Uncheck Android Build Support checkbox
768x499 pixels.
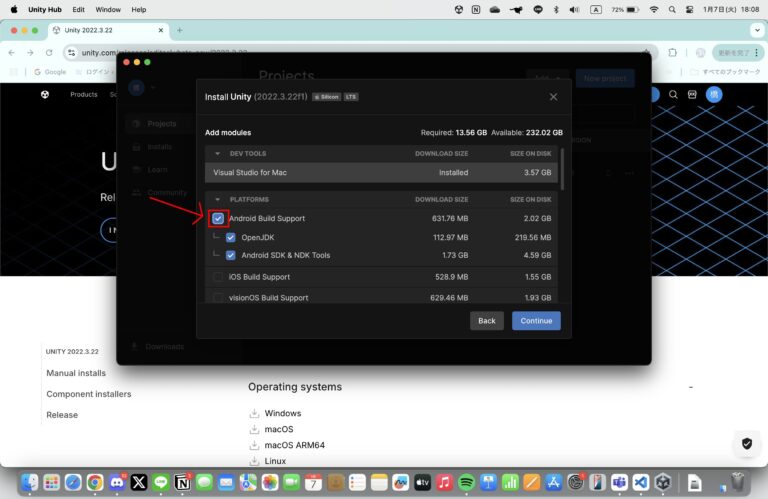coord(218,218)
